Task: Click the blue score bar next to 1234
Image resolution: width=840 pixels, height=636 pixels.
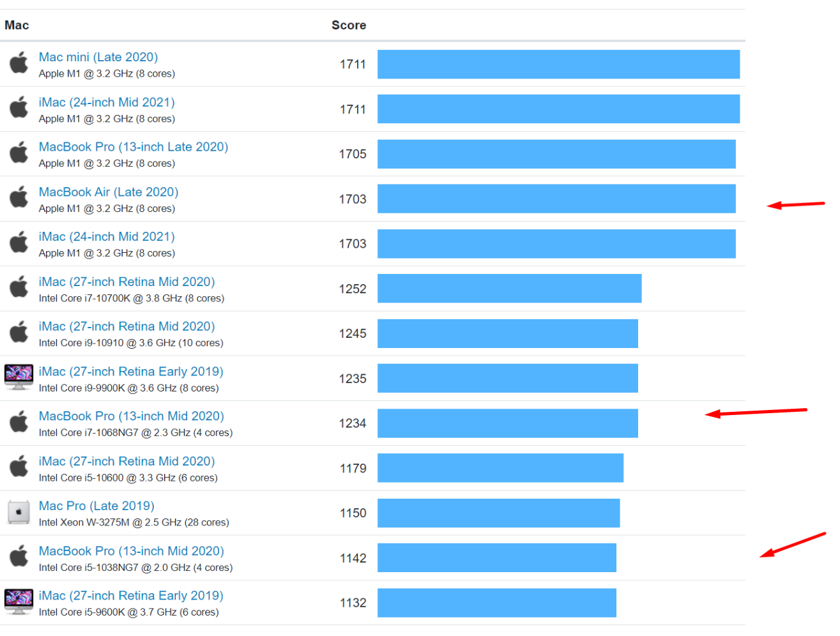Action: click(x=508, y=423)
